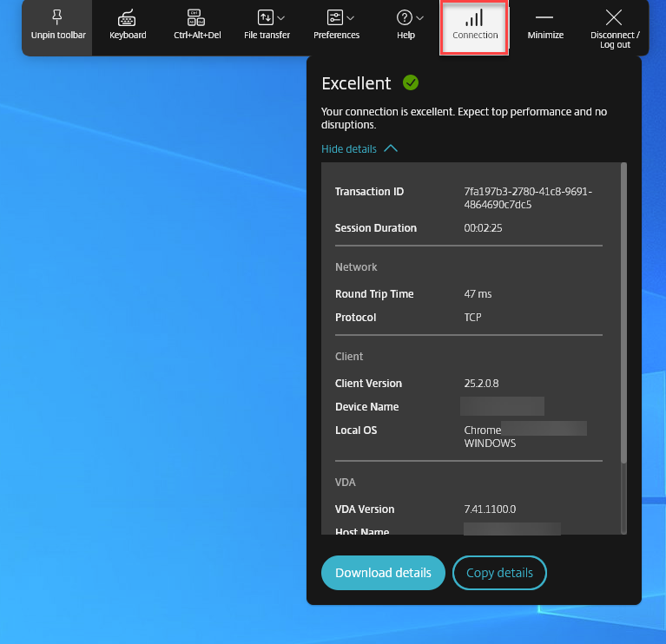The height and width of the screenshot is (644, 666).
Task: Click the Help question mark icon
Action: (x=404, y=18)
